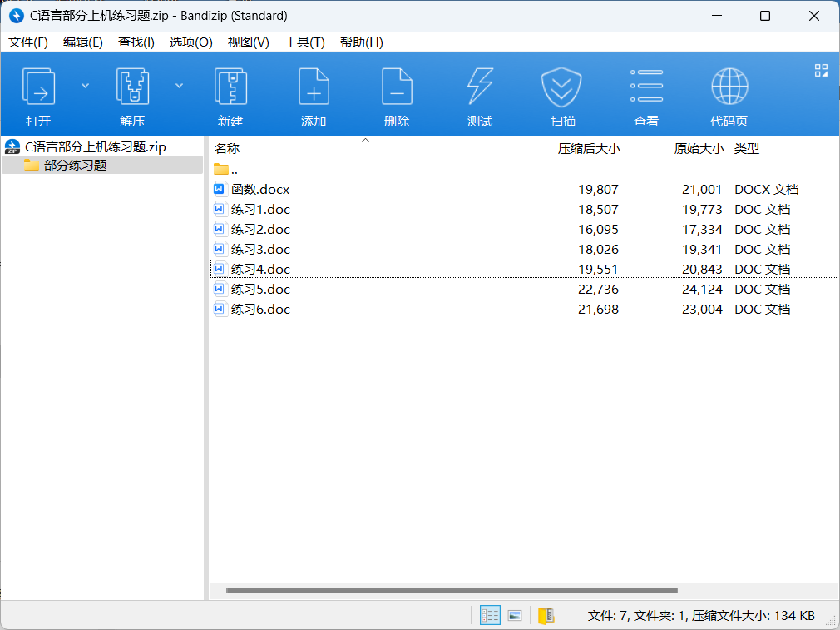This screenshot has height=630, width=840.
Task: Click the New archive (新建) icon
Action: tap(230, 87)
